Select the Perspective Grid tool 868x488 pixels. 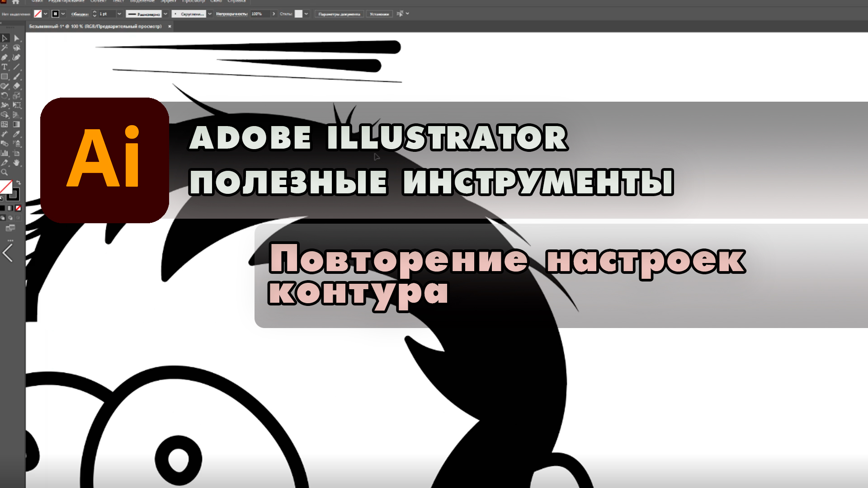coord(17,115)
